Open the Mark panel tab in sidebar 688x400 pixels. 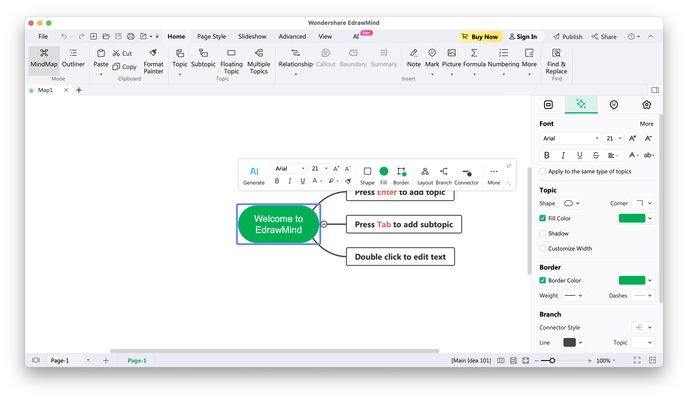613,104
